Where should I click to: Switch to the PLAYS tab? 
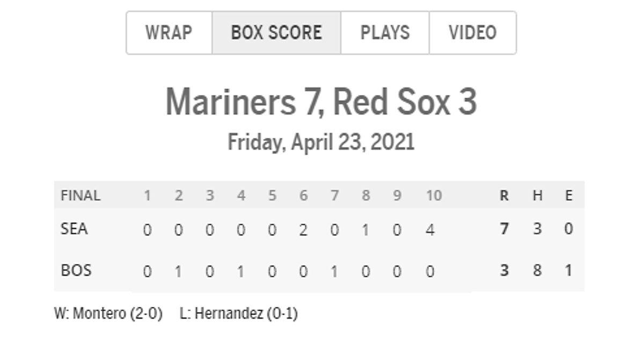[385, 33]
